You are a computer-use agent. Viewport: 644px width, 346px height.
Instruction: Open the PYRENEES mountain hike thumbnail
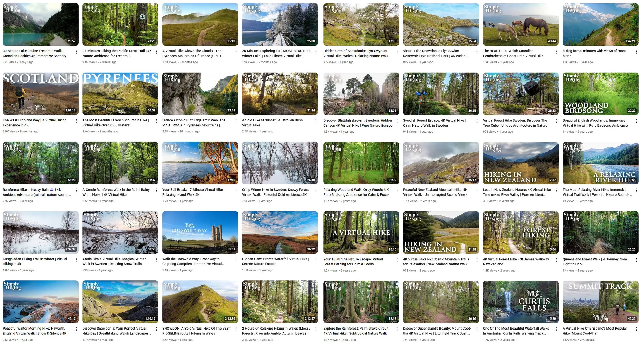click(x=120, y=94)
